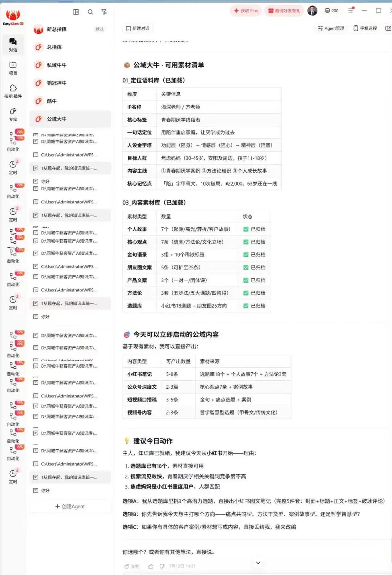Toggle 已归档 checkbox for 产品文案
Image resolution: width=392 pixels, height=575 pixels.
pyautogui.click(x=246, y=280)
